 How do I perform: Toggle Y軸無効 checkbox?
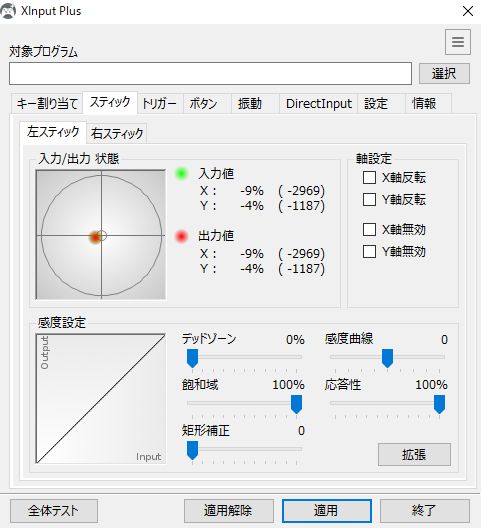point(370,251)
